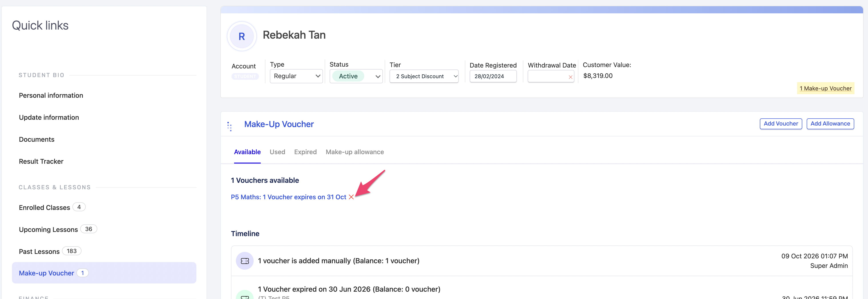Select Make-up Voucher in sidebar
The image size is (868, 299).
coord(104,273)
